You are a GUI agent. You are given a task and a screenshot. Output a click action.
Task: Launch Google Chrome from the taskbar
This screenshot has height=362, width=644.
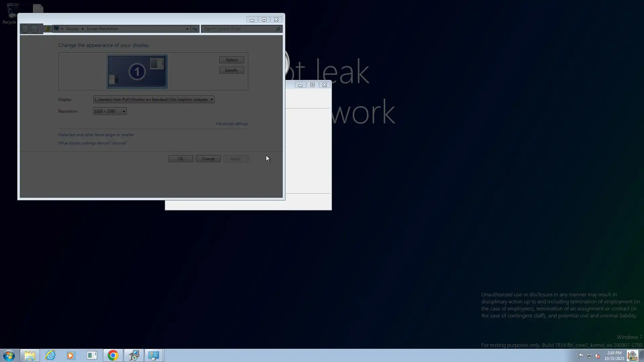tap(113, 355)
